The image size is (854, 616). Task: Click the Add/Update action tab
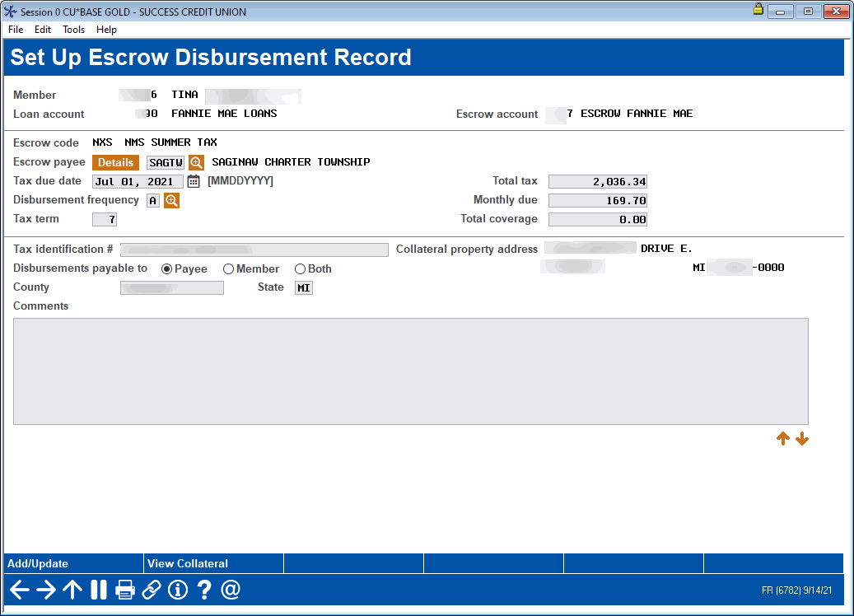pos(37,563)
